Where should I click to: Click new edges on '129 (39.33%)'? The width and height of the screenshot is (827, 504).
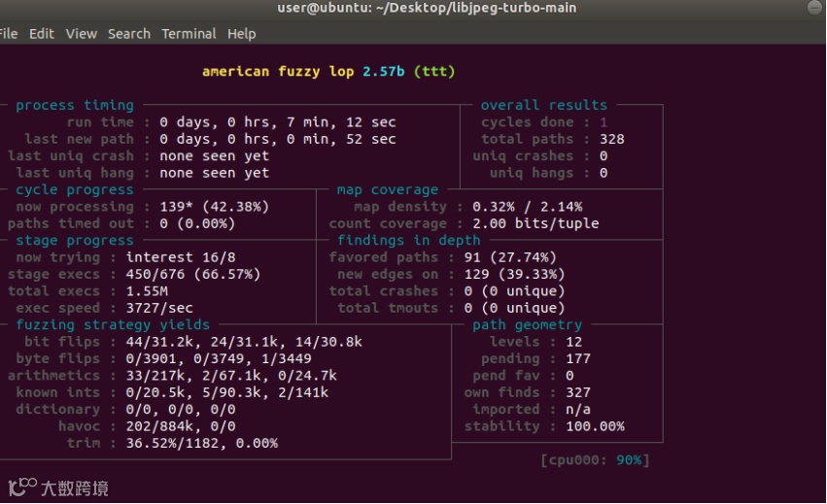click(x=514, y=274)
